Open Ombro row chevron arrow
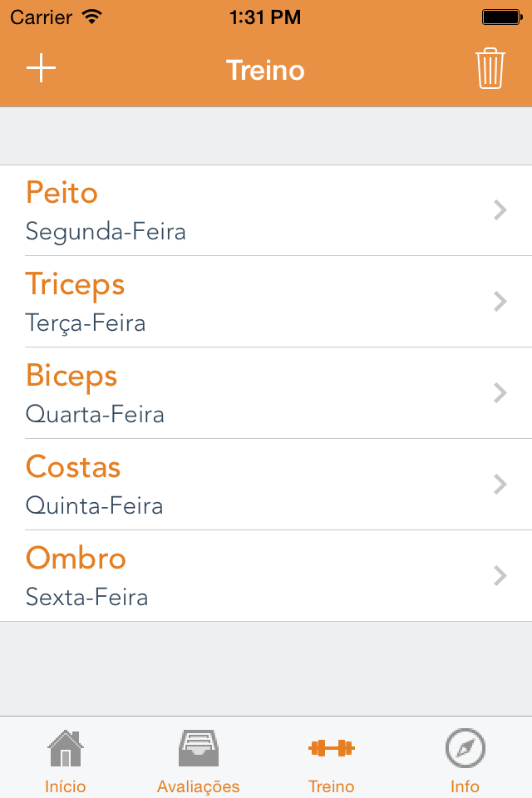This screenshot has width=532, height=798. [x=500, y=576]
